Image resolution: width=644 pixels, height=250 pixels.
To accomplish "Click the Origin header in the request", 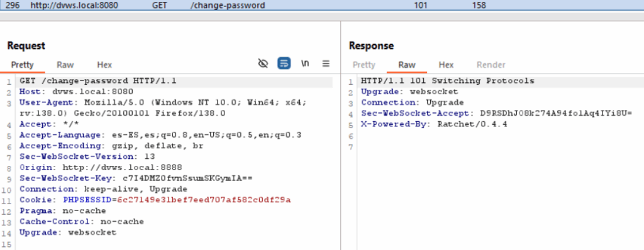I will click(101, 168).
